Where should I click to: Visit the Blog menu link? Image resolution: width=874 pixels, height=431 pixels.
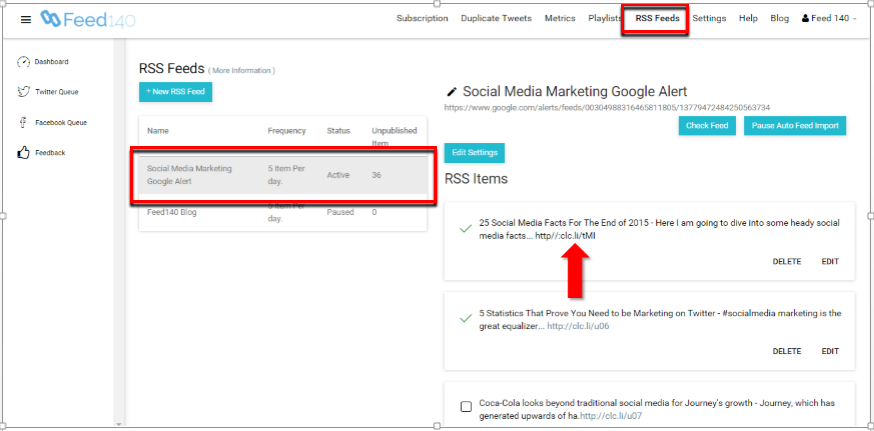coord(779,18)
